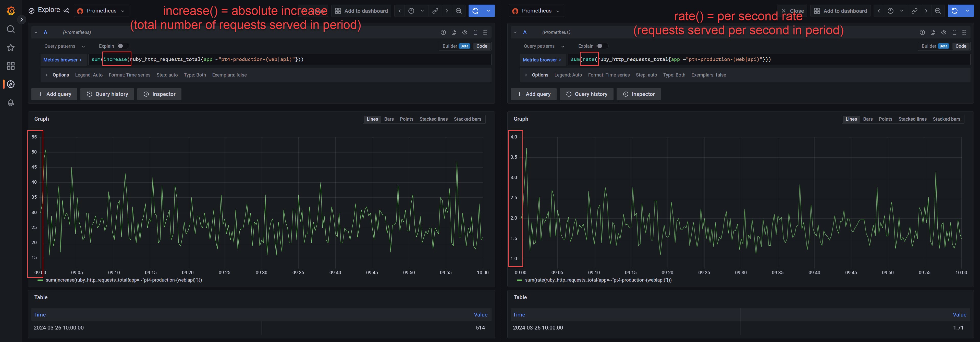This screenshot has height=342, width=980.
Task: Delete query A in left pane
Action: coord(475,32)
